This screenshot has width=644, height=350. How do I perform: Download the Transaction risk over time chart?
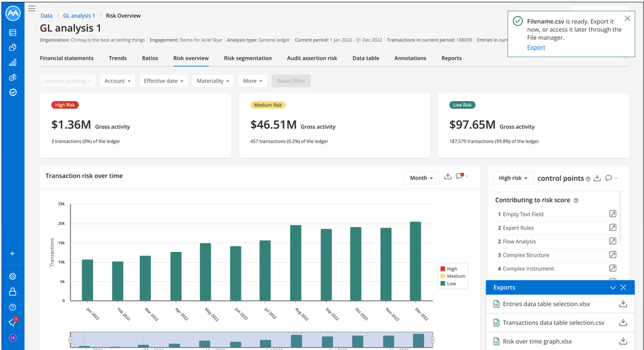[x=448, y=176]
